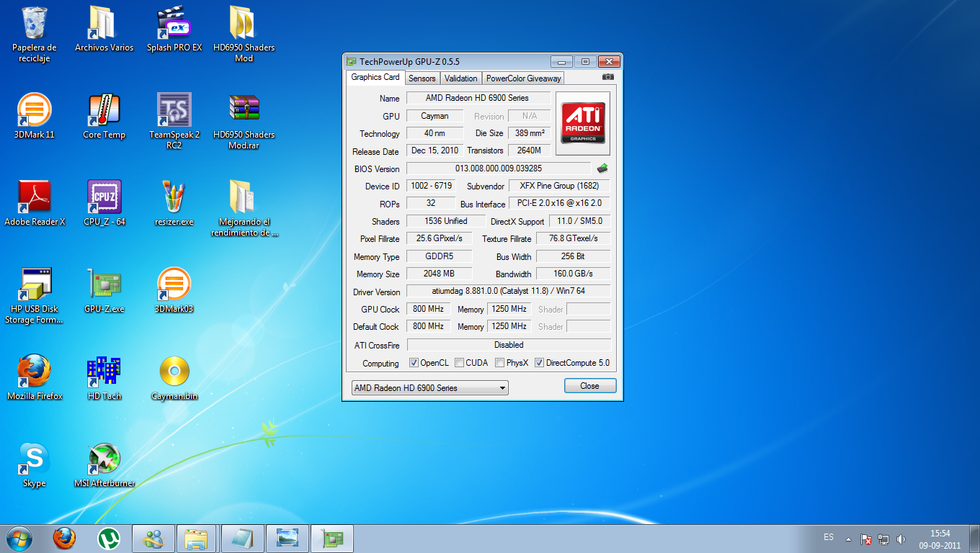Select the resizer.exe desktop icon

[174, 197]
